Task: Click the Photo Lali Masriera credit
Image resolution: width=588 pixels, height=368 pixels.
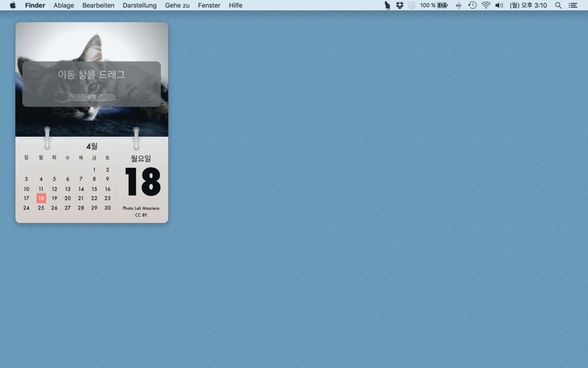Action: click(140, 208)
